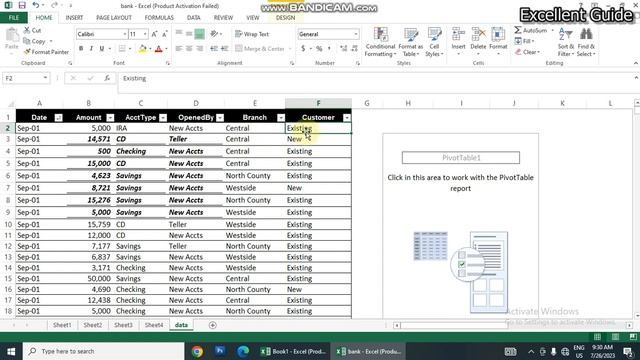
Task: Open the Customer column filter dropdown
Action: [x=347, y=118]
